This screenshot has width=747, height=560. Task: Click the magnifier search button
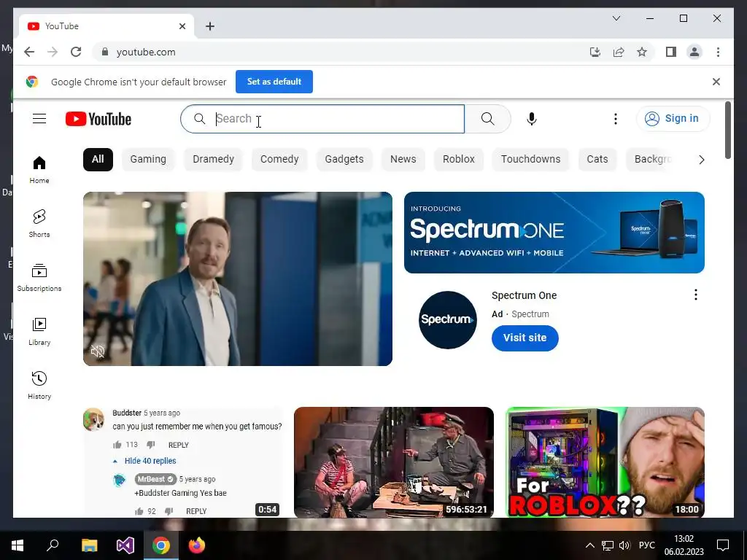(487, 119)
